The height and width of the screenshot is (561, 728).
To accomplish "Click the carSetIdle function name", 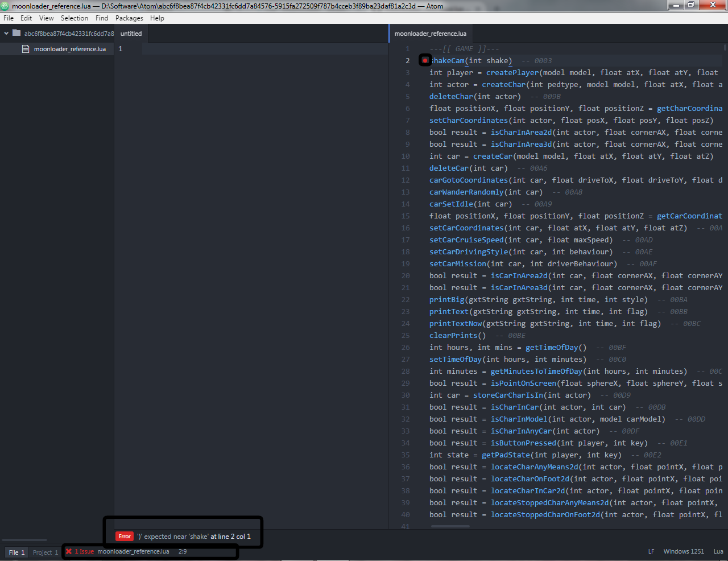I will (451, 204).
